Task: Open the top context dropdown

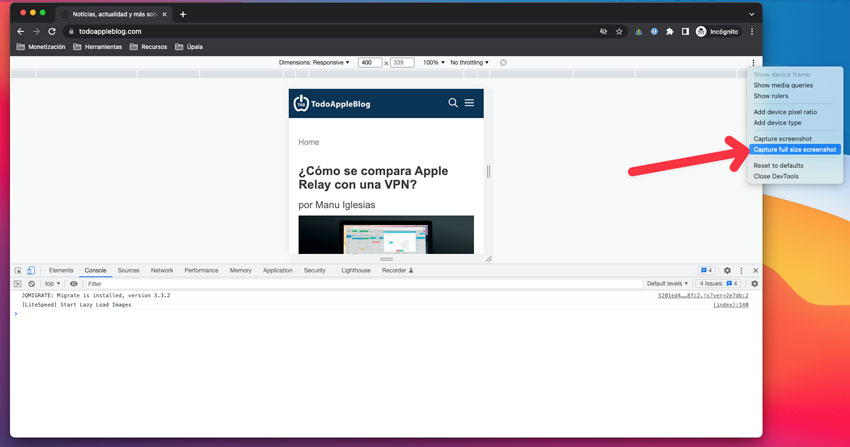Action: coord(52,284)
